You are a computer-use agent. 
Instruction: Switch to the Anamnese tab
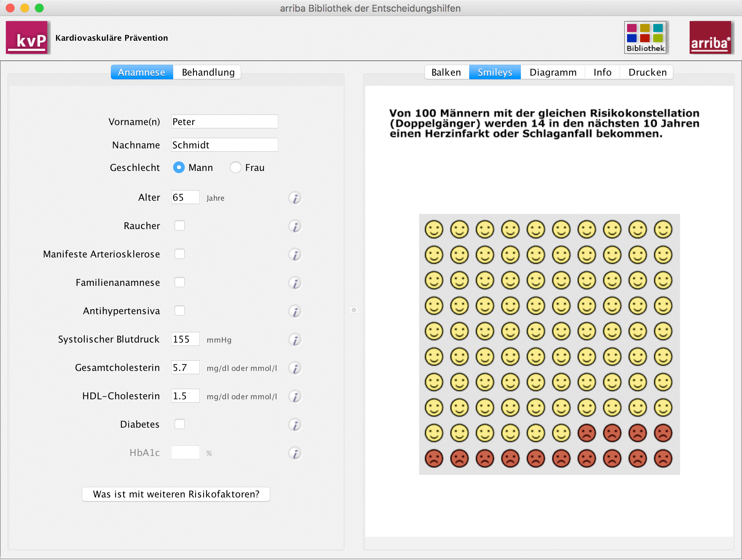142,72
